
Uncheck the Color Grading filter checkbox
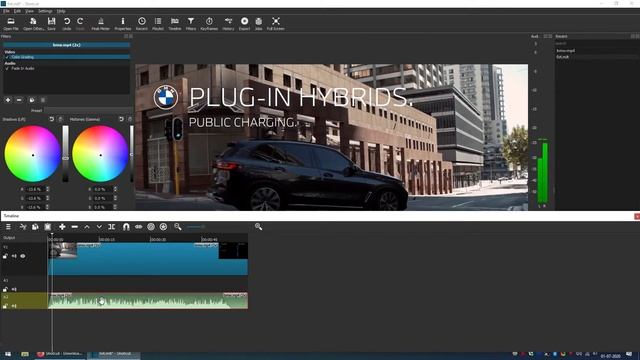coord(7,57)
